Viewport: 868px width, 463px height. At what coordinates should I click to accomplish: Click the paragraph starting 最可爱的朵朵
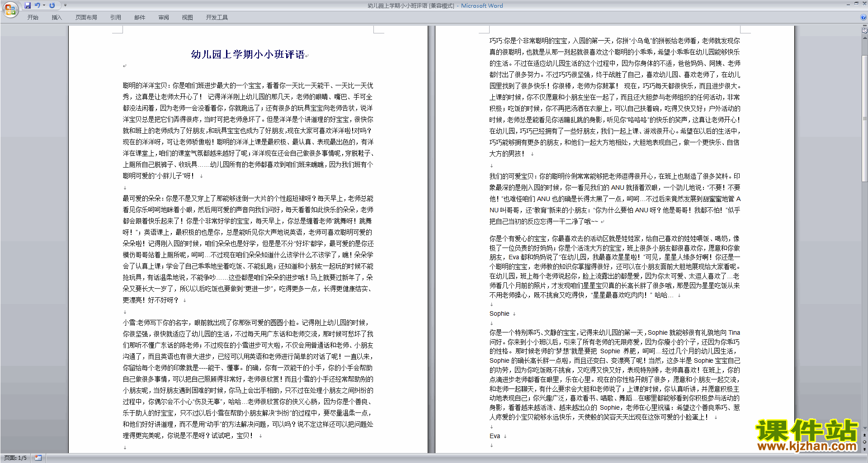pyautogui.click(x=248, y=249)
